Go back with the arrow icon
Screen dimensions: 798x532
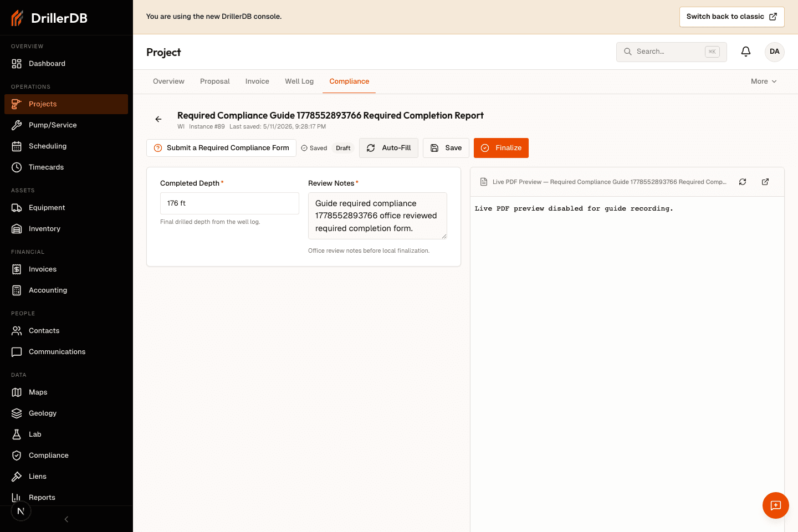(158, 119)
